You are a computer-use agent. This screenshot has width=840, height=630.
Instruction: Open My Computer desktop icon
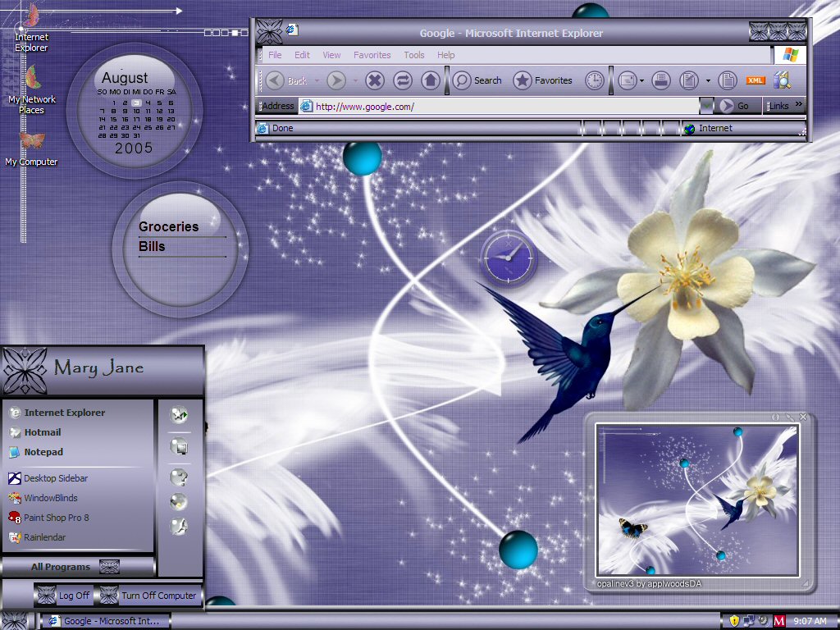click(x=31, y=149)
